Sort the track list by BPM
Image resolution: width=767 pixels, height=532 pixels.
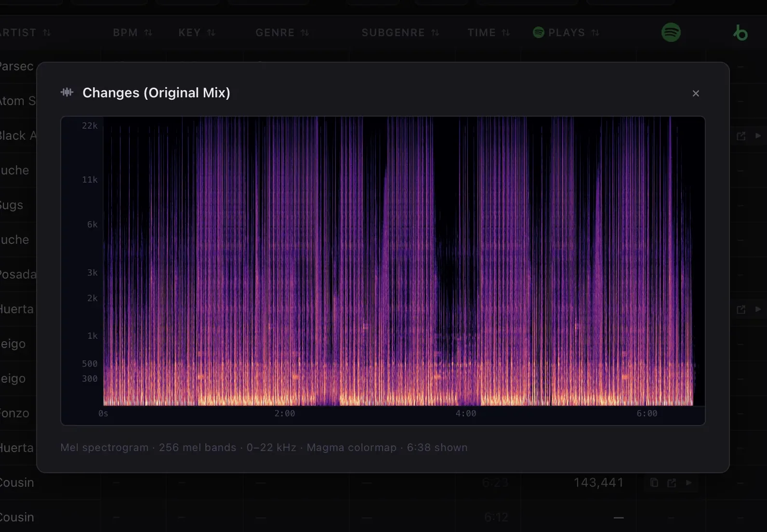click(132, 32)
